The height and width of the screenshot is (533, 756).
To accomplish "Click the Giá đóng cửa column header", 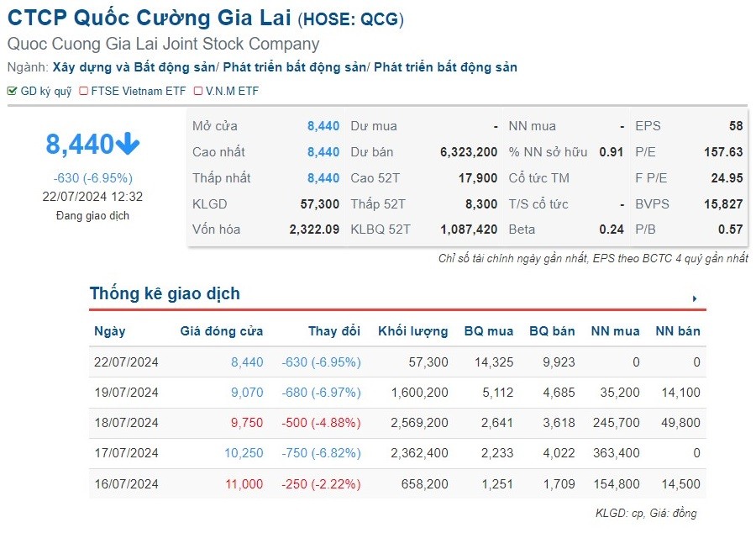I will (222, 331).
